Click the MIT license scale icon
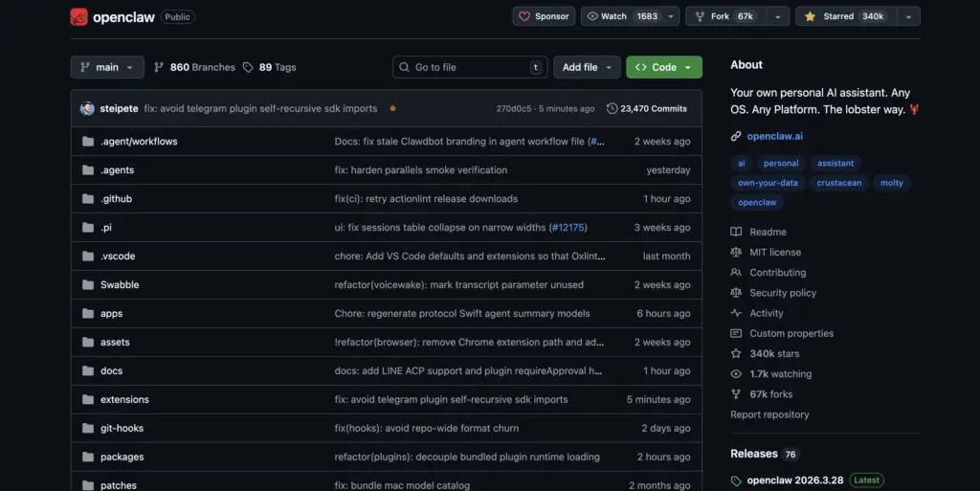This screenshot has height=491, width=980. tap(736, 253)
